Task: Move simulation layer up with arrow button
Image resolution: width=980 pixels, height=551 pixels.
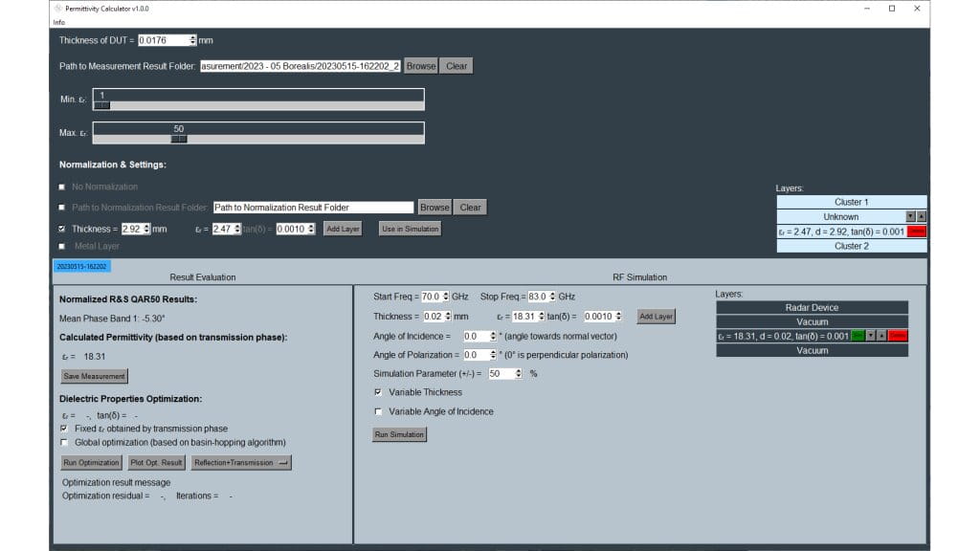Action: 880,336
